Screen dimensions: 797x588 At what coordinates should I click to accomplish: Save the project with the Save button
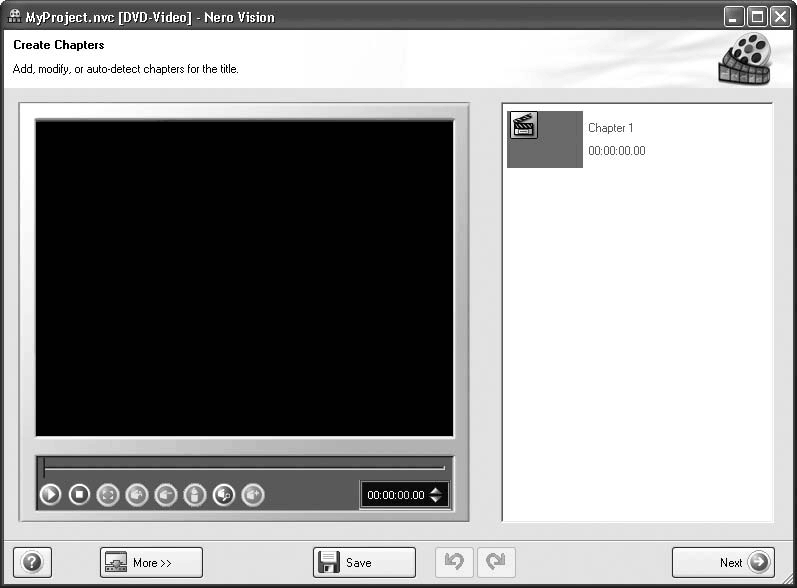pyautogui.click(x=364, y=562)
